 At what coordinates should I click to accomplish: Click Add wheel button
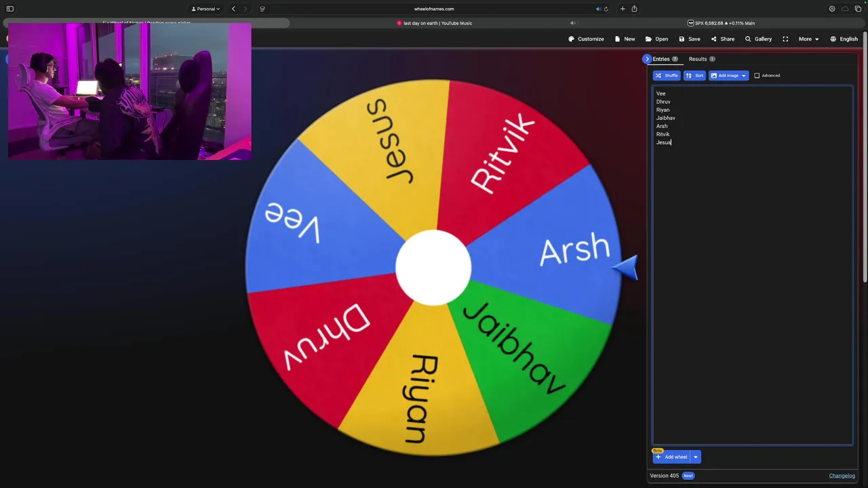click(671, 457)
